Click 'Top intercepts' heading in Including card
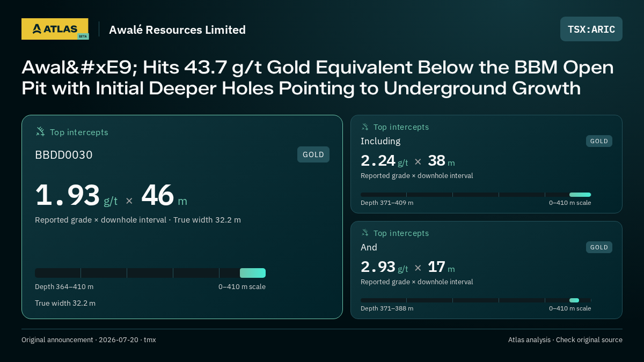Viewport: 644px width, 362px height. [401, 127]
